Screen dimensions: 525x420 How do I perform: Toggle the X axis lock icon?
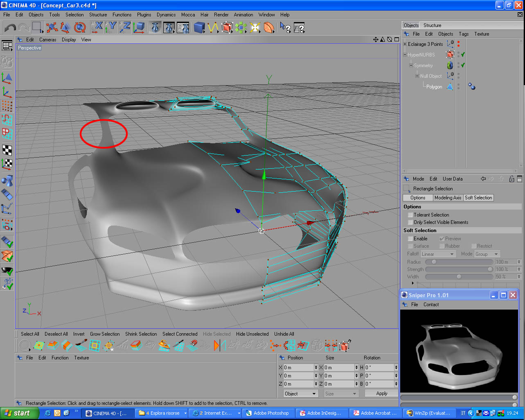[97, 27]
